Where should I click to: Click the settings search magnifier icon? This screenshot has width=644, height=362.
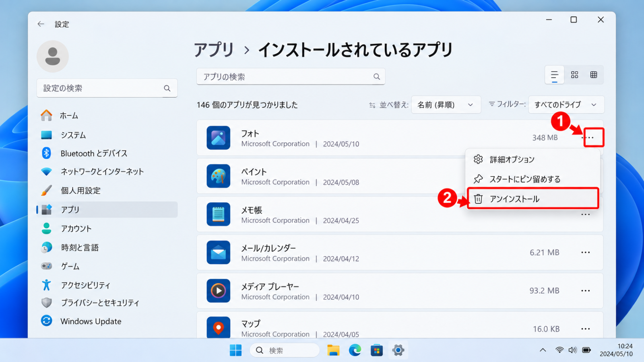(x=167, y=88)
